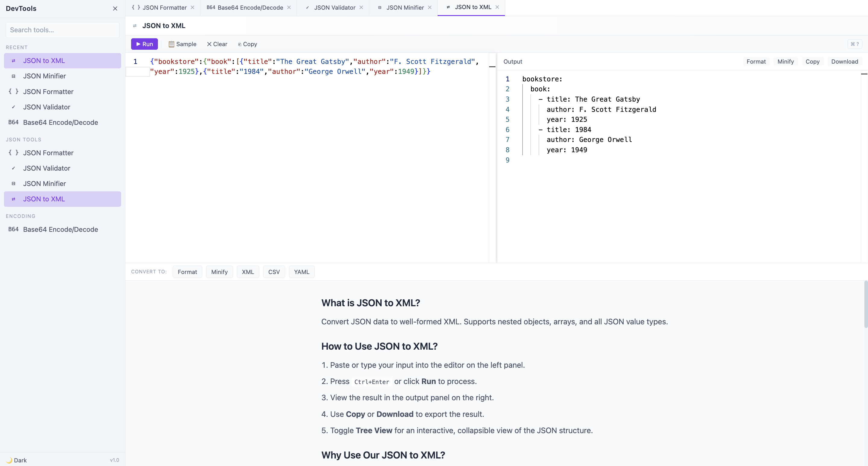This screenshot has width=868, height=466.
Task: Click the Copy icon above the editor
Action: 240,44
